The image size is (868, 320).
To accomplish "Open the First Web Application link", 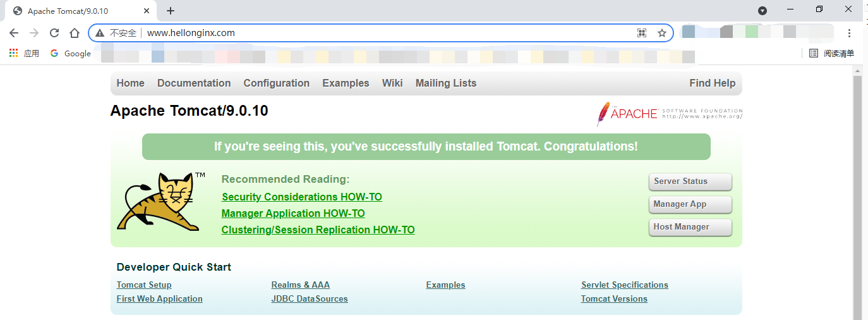I will 160,299.
